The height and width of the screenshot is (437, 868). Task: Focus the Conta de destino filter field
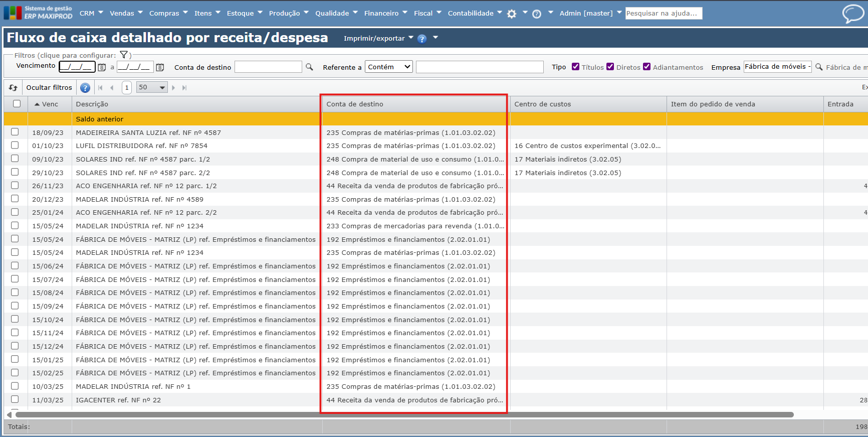268,67
